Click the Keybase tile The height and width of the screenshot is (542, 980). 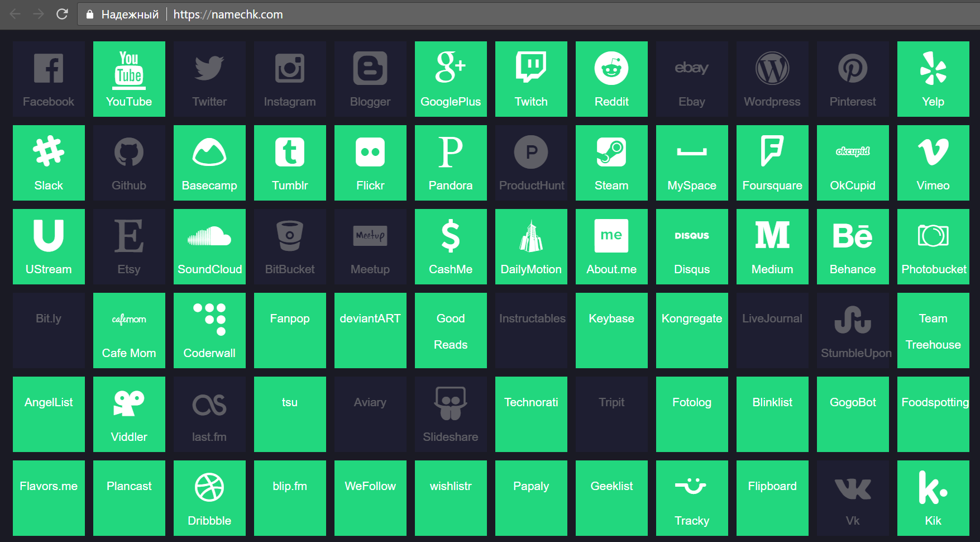tap(611, 330)
